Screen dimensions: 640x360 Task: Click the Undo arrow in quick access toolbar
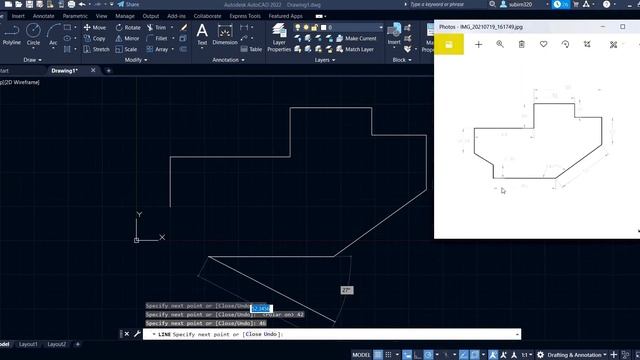tap(82, 4)
